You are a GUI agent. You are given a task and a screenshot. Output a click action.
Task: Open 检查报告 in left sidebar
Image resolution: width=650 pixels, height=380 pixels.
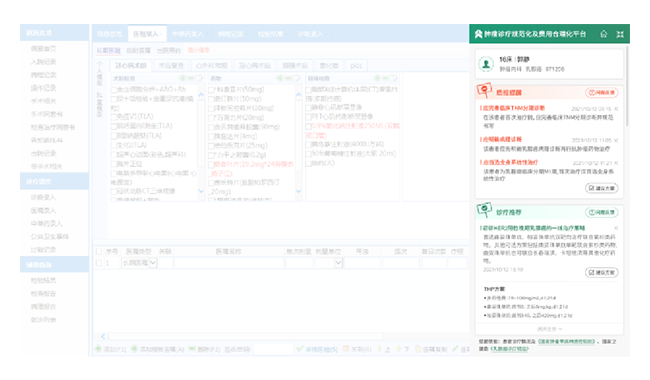[x=43, y=293]
